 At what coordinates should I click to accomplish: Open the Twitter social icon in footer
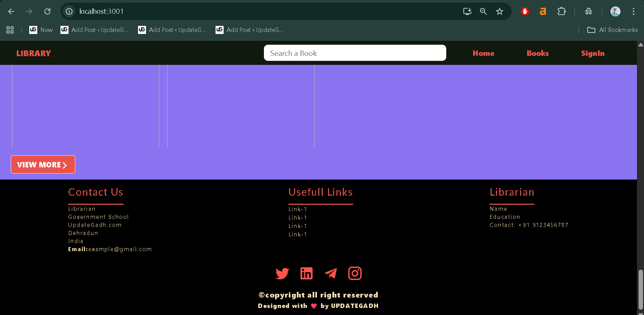coord(282,273)
